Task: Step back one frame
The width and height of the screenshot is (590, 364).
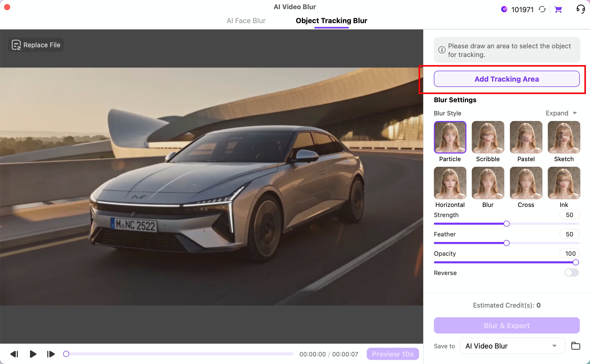Action: (x=14, y=354)
